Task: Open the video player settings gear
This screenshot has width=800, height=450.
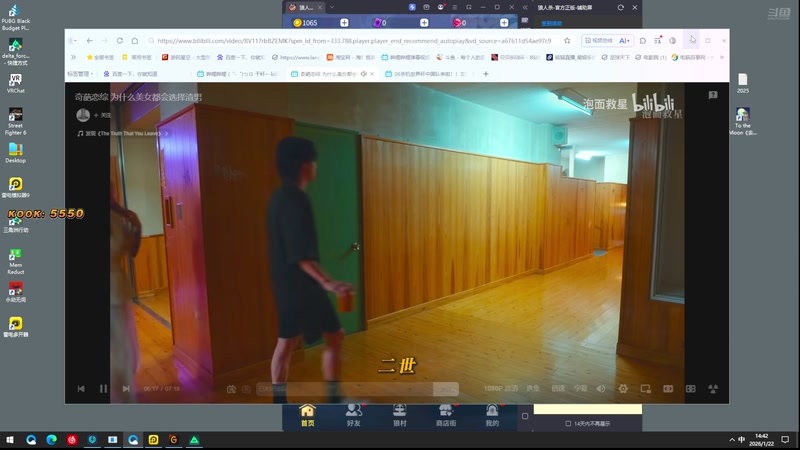Action: [623, 389]
